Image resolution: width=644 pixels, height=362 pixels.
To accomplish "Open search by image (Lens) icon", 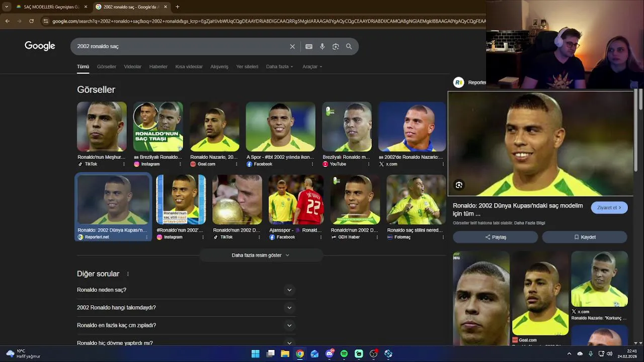I will [336, 46].
